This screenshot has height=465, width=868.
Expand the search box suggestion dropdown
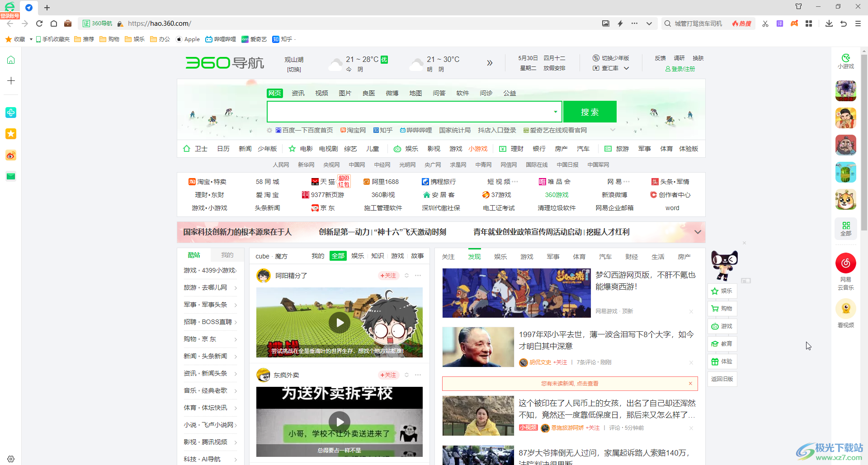tap(555, 112)
